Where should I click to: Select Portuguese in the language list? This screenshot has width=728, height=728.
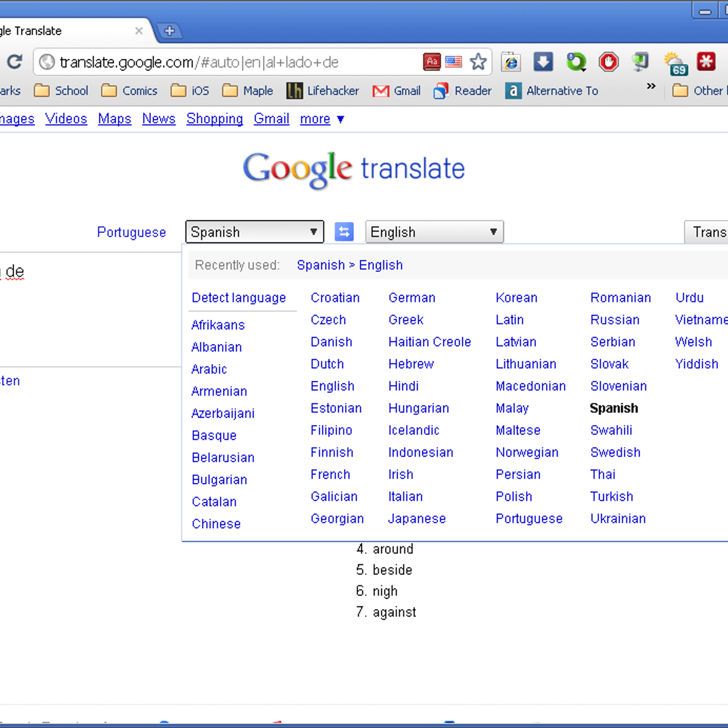click(529, 519)
